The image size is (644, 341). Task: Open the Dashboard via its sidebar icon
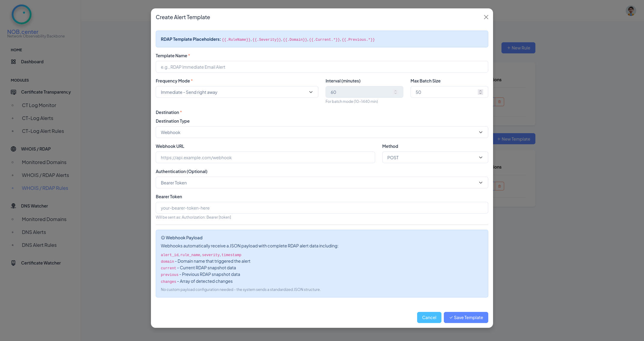[x=14, y=61]
